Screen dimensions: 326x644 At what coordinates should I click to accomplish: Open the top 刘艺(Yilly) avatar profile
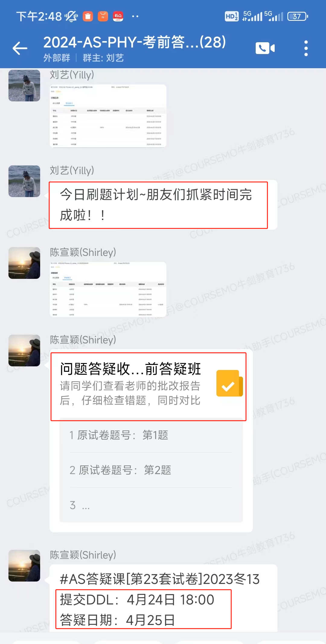tap(24, 85)
